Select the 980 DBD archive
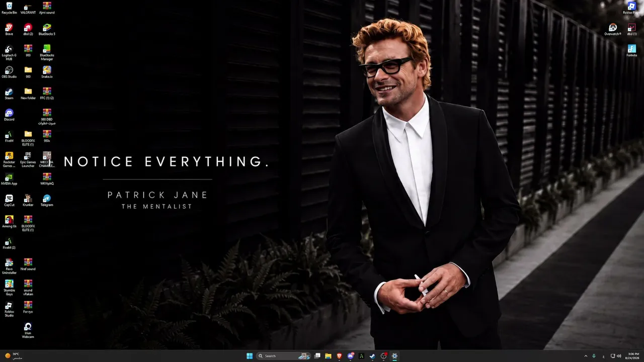644x362 pixels. 47,117
